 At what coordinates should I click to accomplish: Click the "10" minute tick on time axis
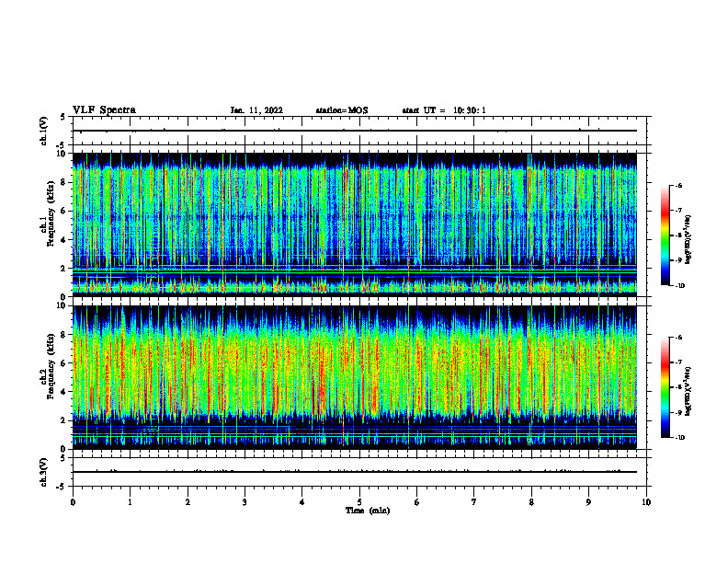[646, 502]
